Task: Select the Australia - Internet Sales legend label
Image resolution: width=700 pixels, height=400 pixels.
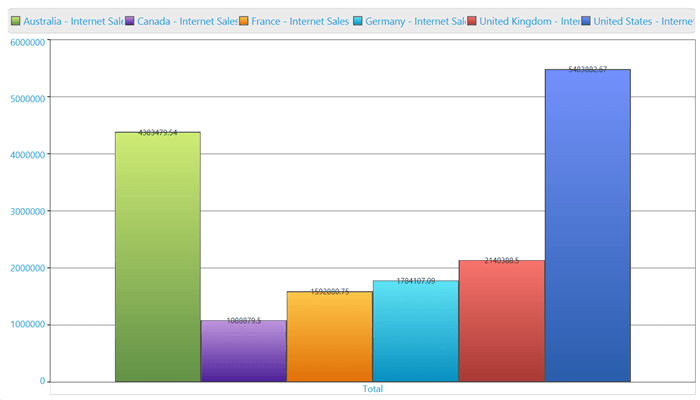Action: tap(73, 21)
